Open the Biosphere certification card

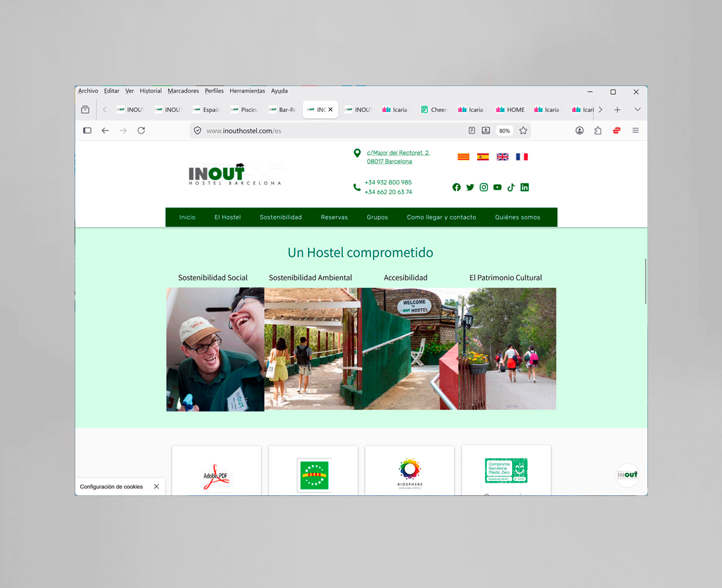point(410,471)
